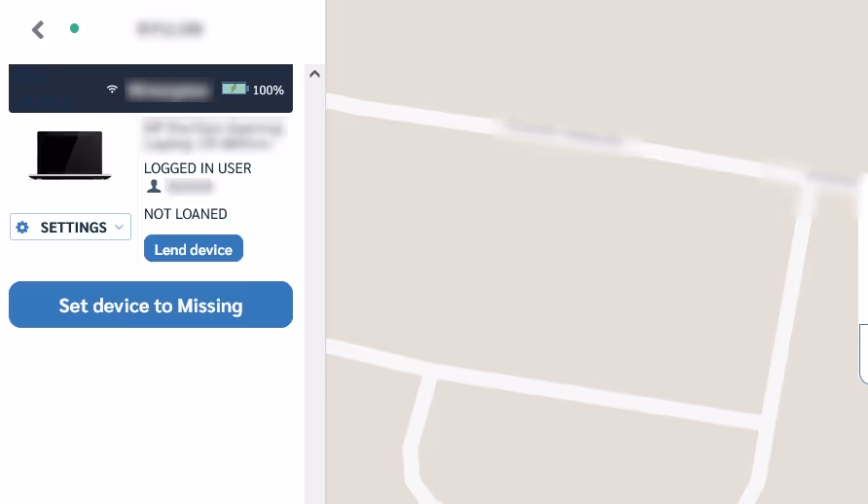Click Set device to Missing
The image size is (868, 504).
[x=151, y=305]
